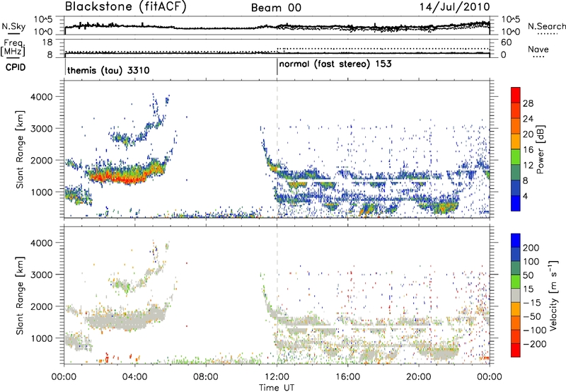Click the 3000 tick in the power panel
Image resolution: width=566 pixels, height=392 pixels.
tap(41, 129)
